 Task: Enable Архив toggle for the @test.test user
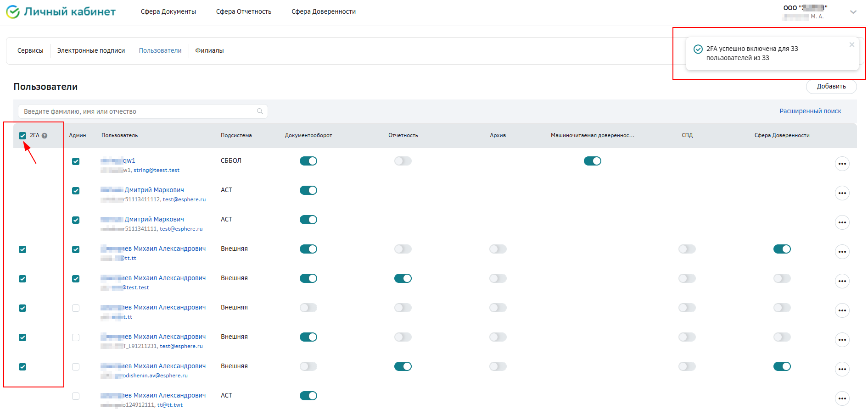pyautogui.click(x=498, y=278)
